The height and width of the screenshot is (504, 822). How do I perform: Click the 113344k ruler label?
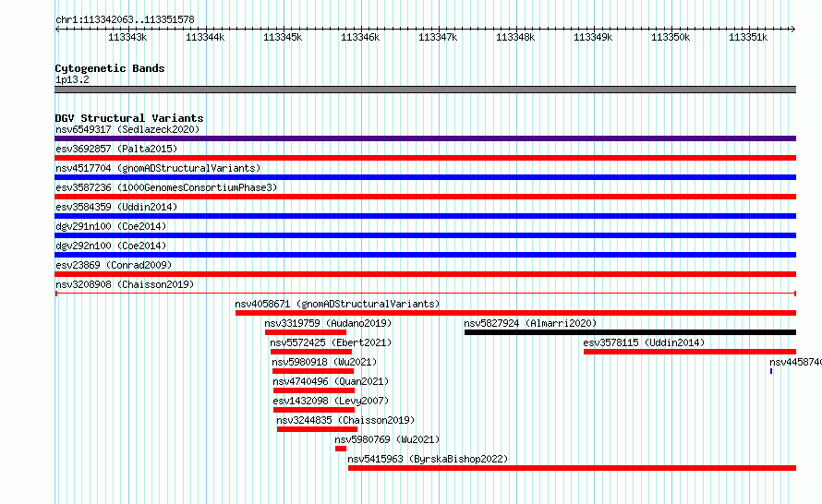pos(205,37)
